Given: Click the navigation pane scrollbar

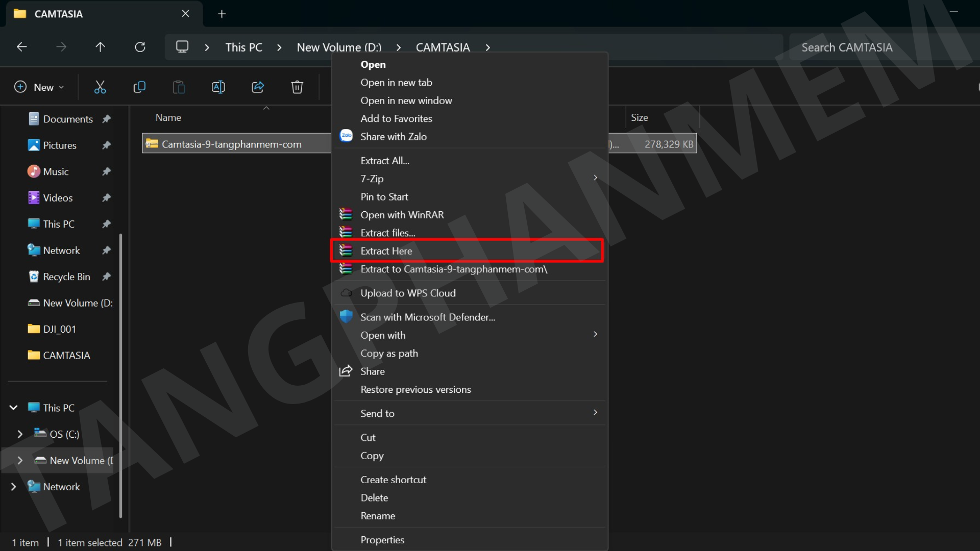Looking at the screenshot, I should pyautogui.click(x=120, y=375).
